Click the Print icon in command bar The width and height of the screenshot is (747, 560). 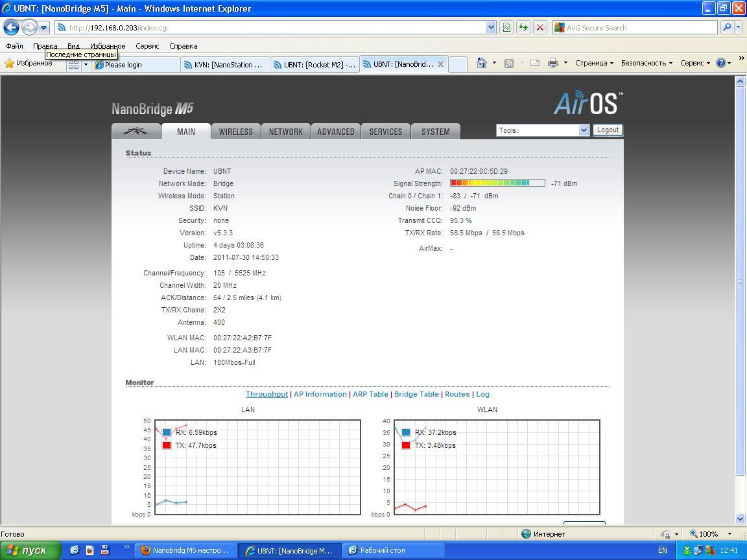pyautogui.click(x=552, y=63)
